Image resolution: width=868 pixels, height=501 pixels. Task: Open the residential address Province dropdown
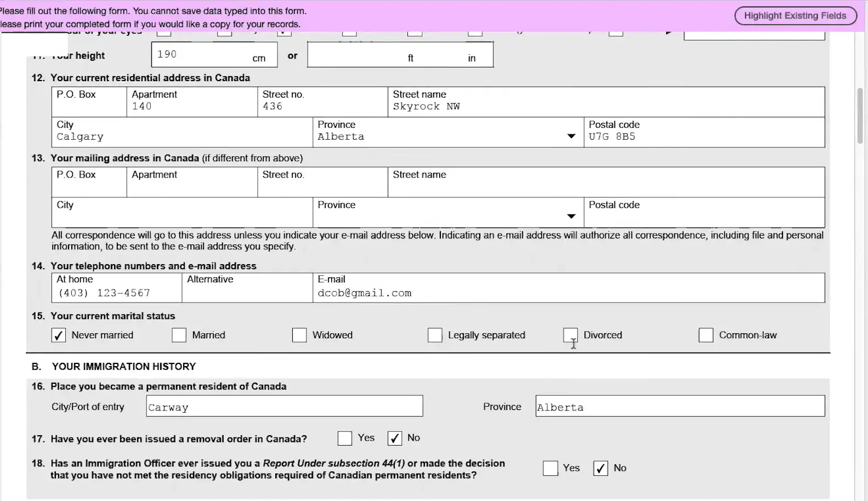click(571, 136)
